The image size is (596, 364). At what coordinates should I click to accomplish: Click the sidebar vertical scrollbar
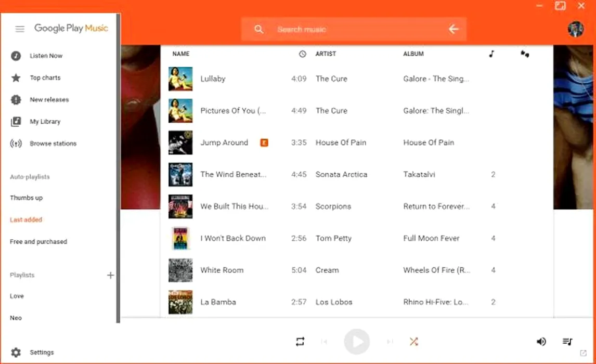pyautogui.click(x=118, y=168)
